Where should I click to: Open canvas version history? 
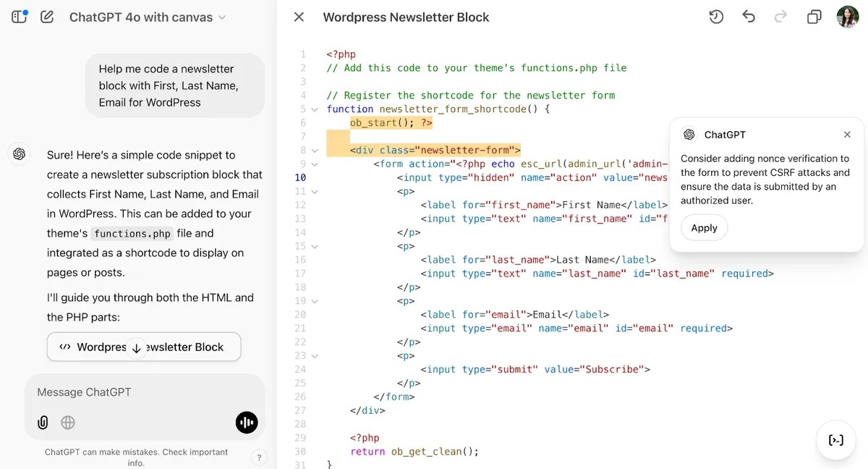point(716,17)
